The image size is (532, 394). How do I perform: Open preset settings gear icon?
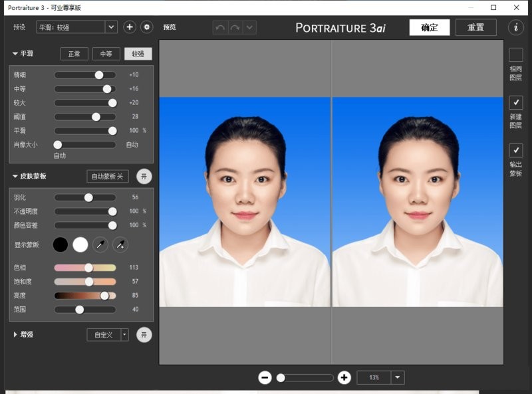[147, 27]
